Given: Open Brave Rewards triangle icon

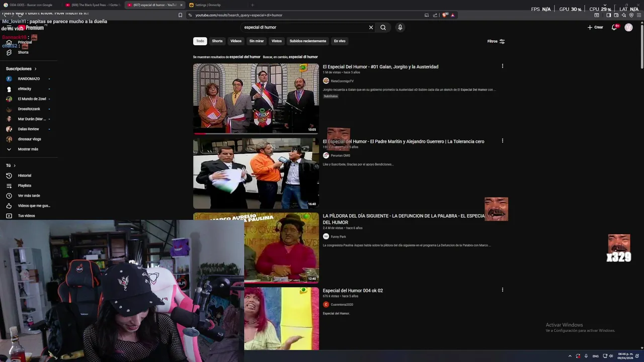Looking at the screenshot, I should pos(452,15).
